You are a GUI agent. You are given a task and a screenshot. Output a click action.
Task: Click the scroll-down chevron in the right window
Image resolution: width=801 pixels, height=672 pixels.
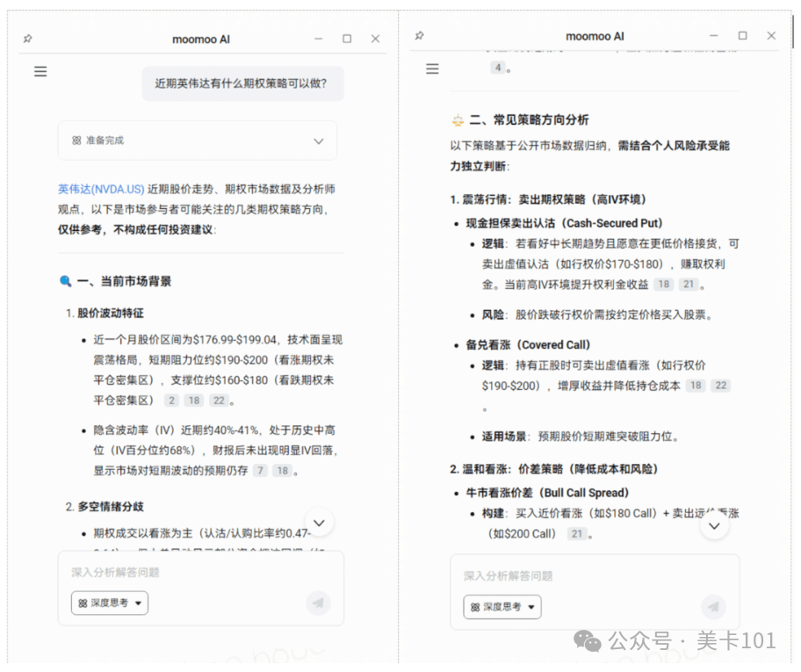(x=714, y=525)
